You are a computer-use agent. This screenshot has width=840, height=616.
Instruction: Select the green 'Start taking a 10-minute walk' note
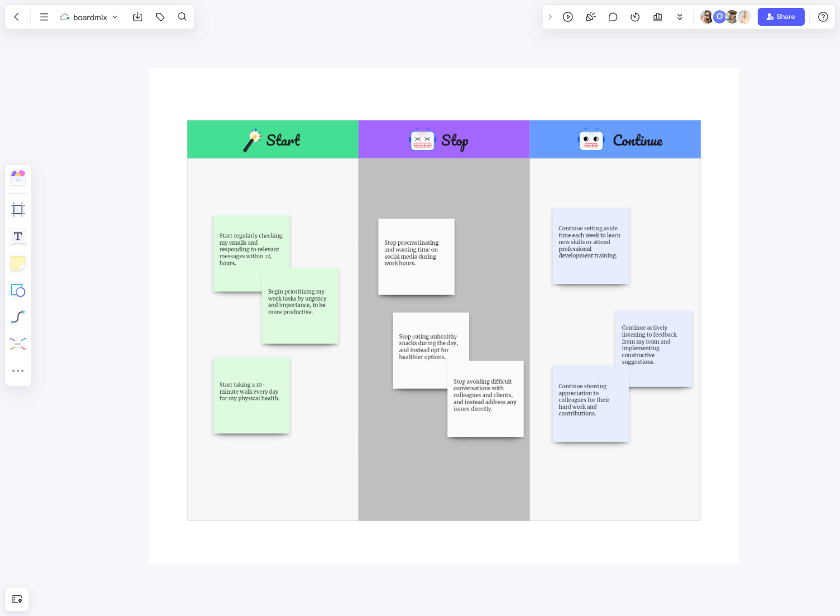pyautogui.click(x=251, y=395)
